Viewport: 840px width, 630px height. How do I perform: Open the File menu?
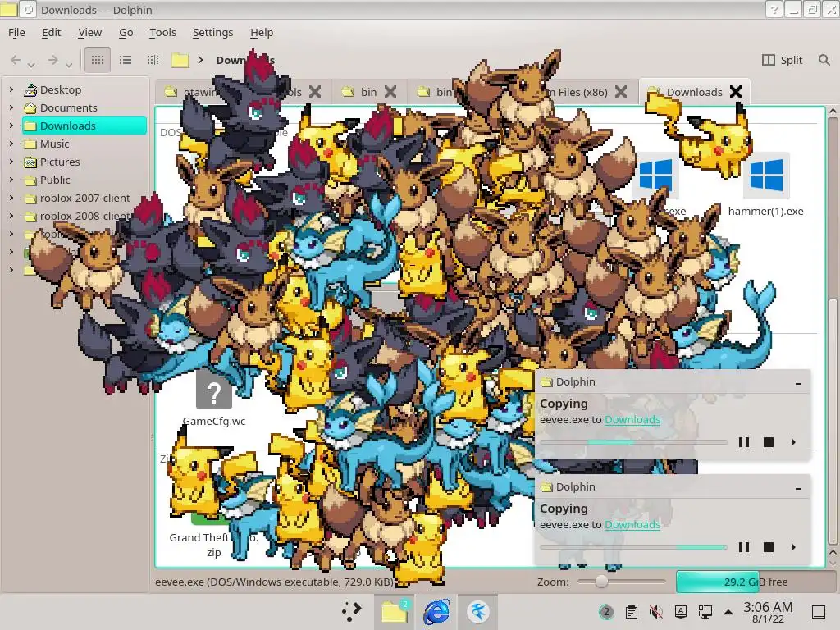point(16,32)
